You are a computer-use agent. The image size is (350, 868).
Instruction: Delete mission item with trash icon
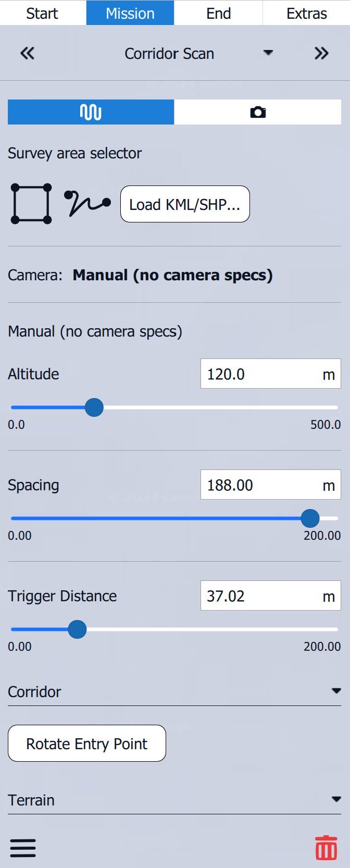326,848
